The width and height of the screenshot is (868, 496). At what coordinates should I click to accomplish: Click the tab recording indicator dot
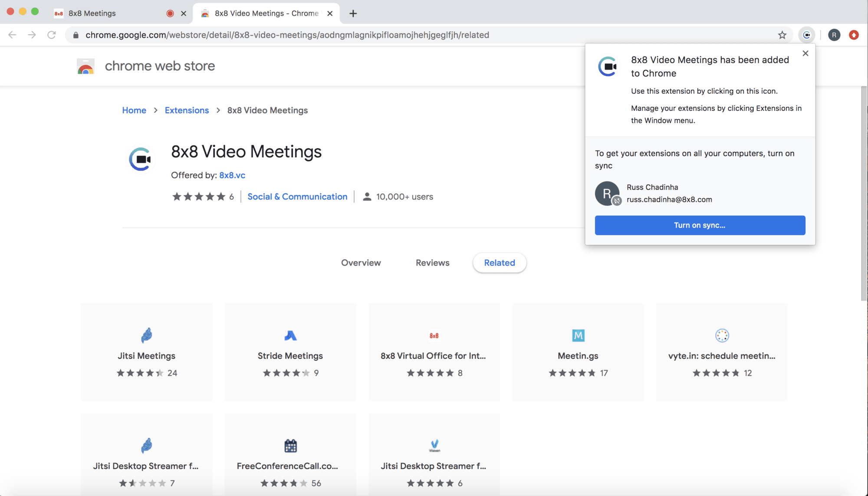(x=170, y=13)
